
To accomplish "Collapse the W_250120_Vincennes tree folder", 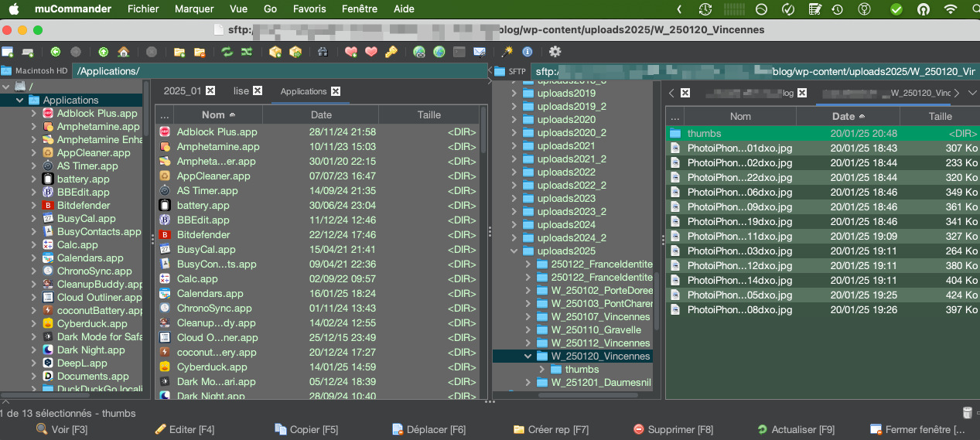I will [x=528, y=356].
